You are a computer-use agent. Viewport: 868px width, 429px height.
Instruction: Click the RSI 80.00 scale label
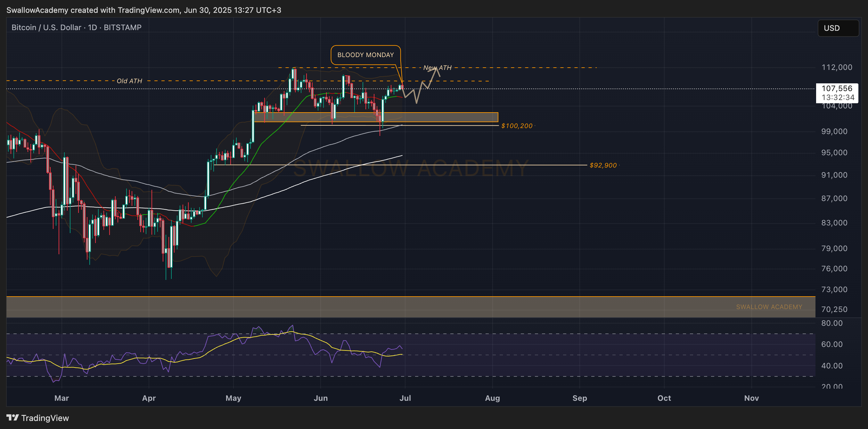pos(831,323)
